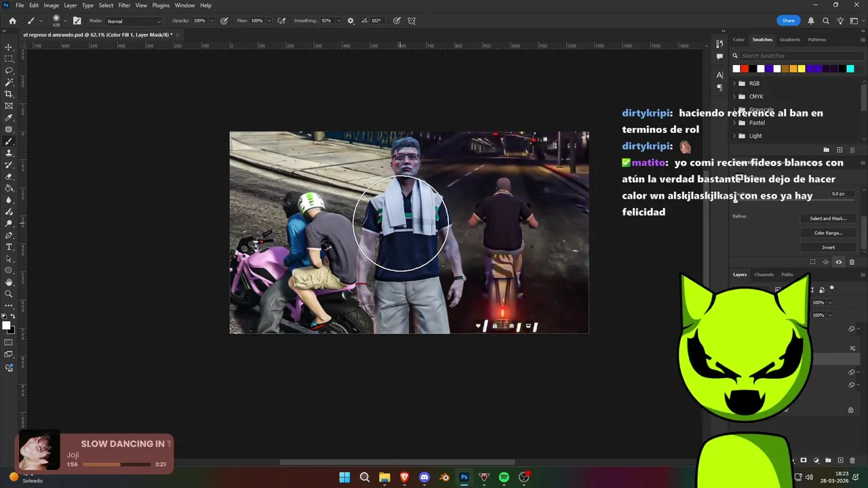Click the Share button
Viewport: 868px width, 488px height.
[x=788, y=21]
